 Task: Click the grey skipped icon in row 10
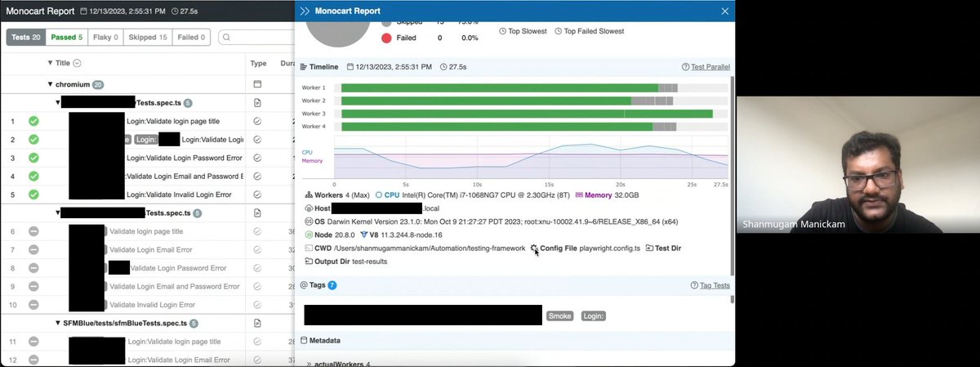33,305
